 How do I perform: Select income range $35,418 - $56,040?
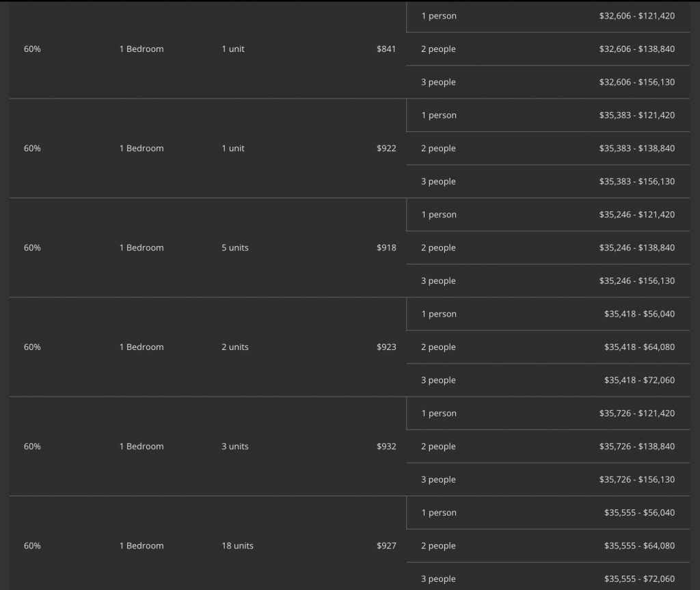tap(639, 314)
